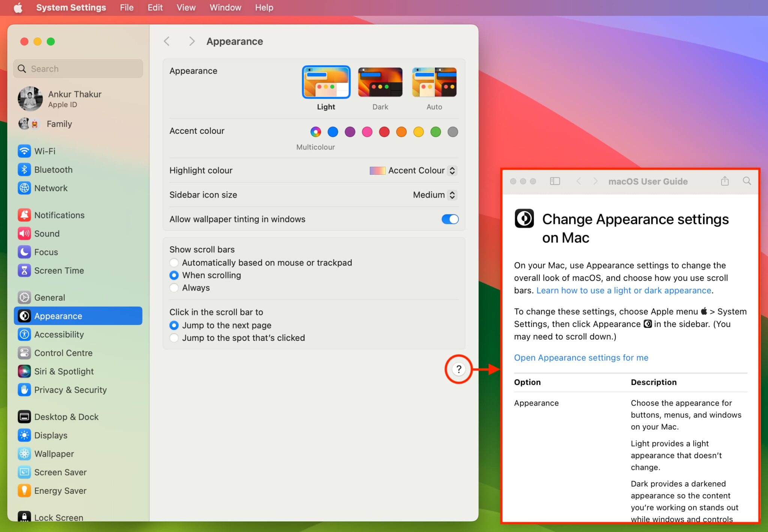Go forward in macOS User Guide window
Image resolution: width=768 pixels, height=532 pixels.
point(595,181)
